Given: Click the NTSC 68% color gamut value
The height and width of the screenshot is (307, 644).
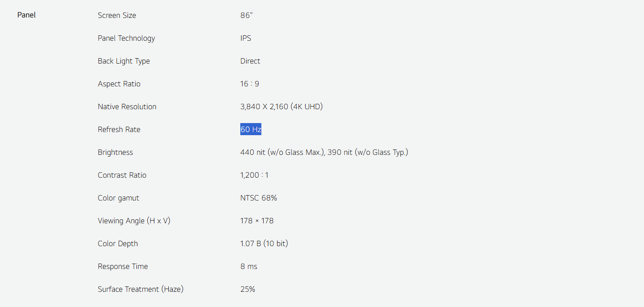Looking at the screenshot, I should (259, 198).
